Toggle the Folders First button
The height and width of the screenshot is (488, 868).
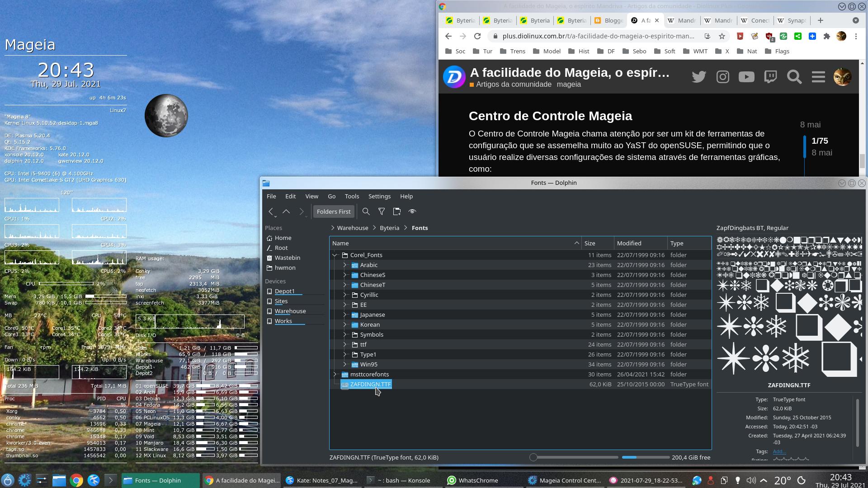point(334,211)
